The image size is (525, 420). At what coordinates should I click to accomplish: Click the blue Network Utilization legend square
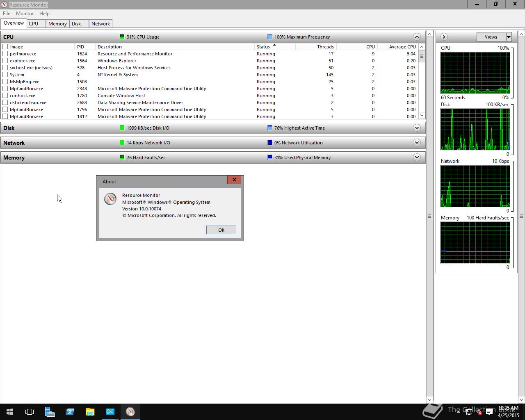coord(269,143)
